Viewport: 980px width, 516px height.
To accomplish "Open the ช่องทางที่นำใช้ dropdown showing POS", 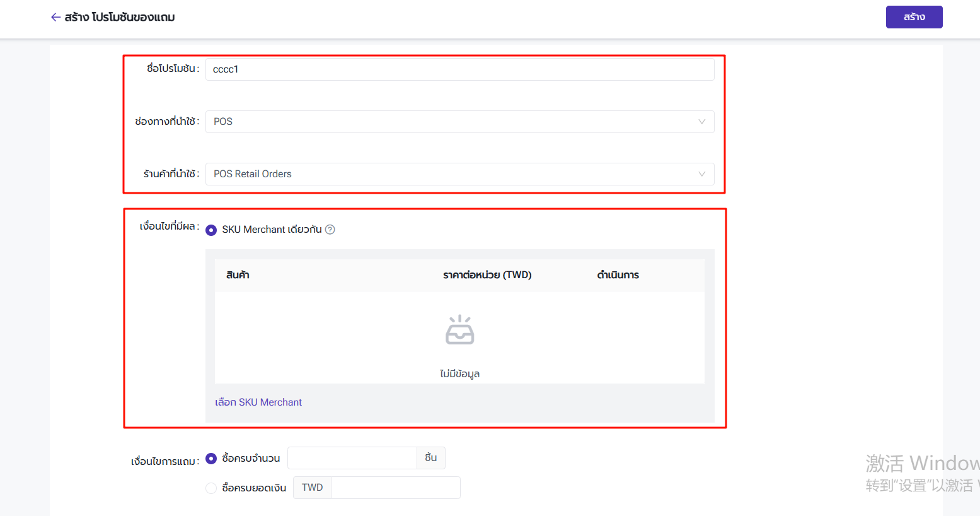I will (454, 122).
